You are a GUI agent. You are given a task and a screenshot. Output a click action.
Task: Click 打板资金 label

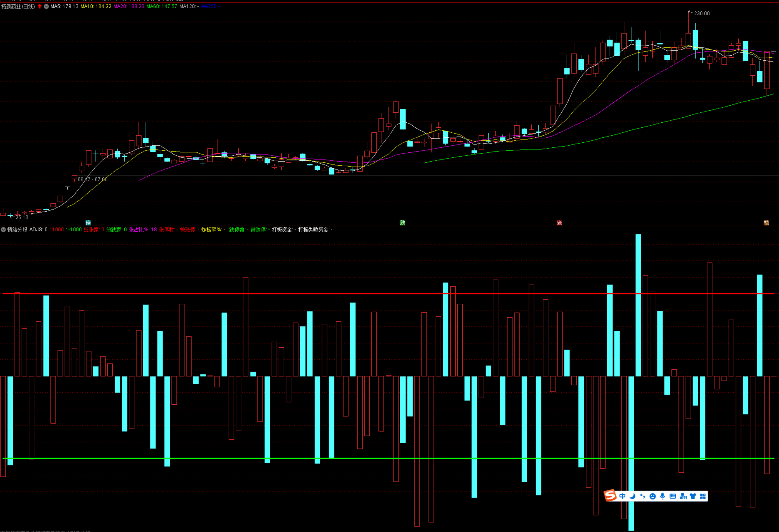pyautogui.click(x=284, y=229)
